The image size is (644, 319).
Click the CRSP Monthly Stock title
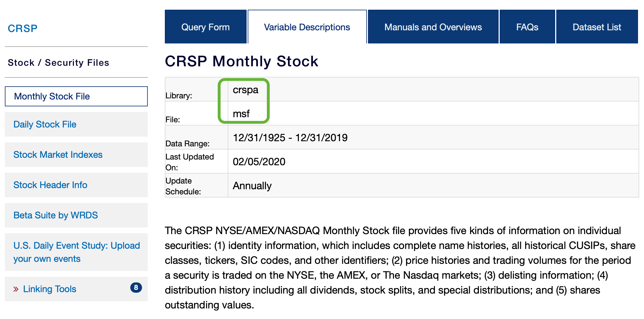242,61
